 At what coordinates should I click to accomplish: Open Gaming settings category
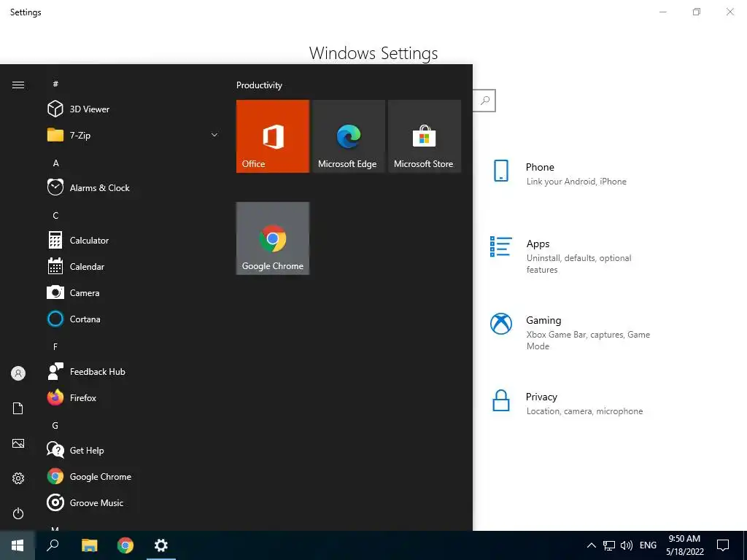coord(570,332)
